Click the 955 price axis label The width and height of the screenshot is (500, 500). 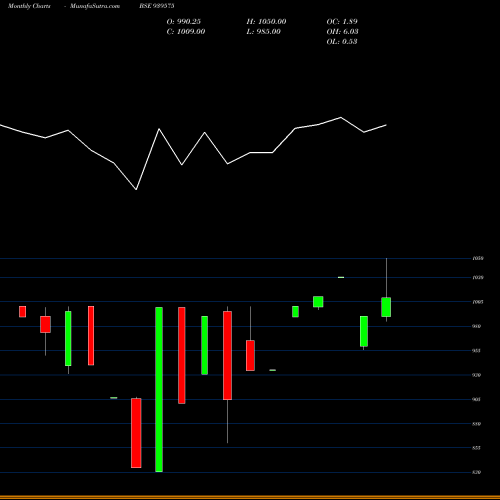coord(477,351)
